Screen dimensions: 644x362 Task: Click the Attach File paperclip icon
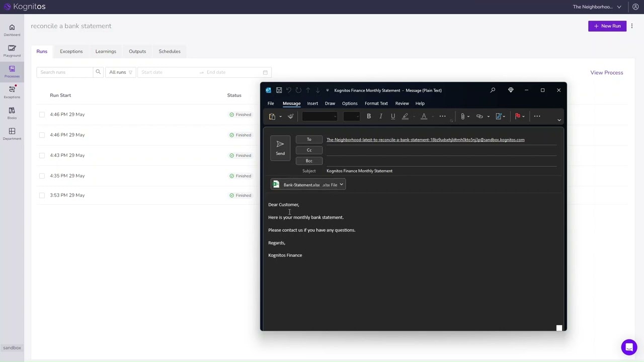click(x=463, y=117)
